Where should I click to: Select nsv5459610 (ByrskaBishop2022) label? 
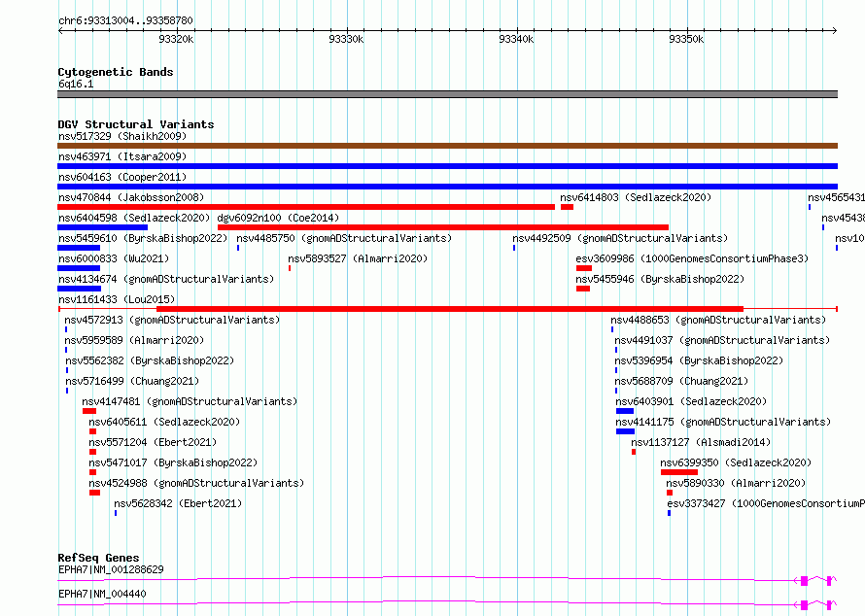pyautogui.click(x=143, y=238)
